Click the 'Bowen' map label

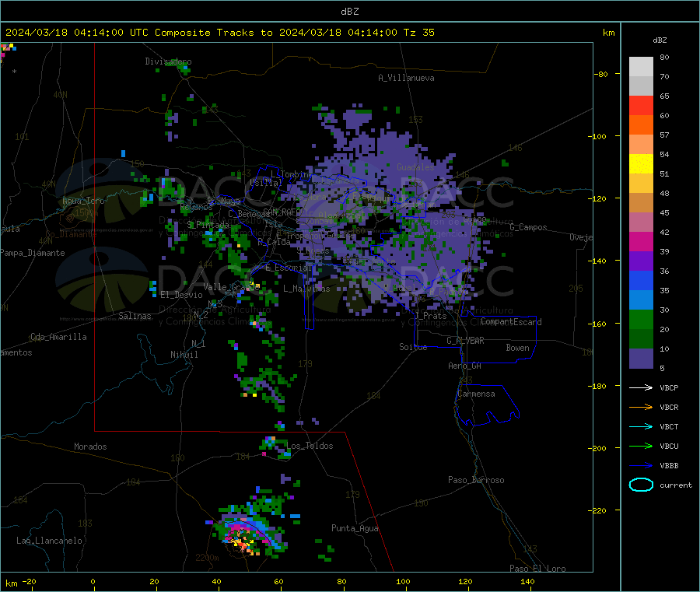coord(517,348)
